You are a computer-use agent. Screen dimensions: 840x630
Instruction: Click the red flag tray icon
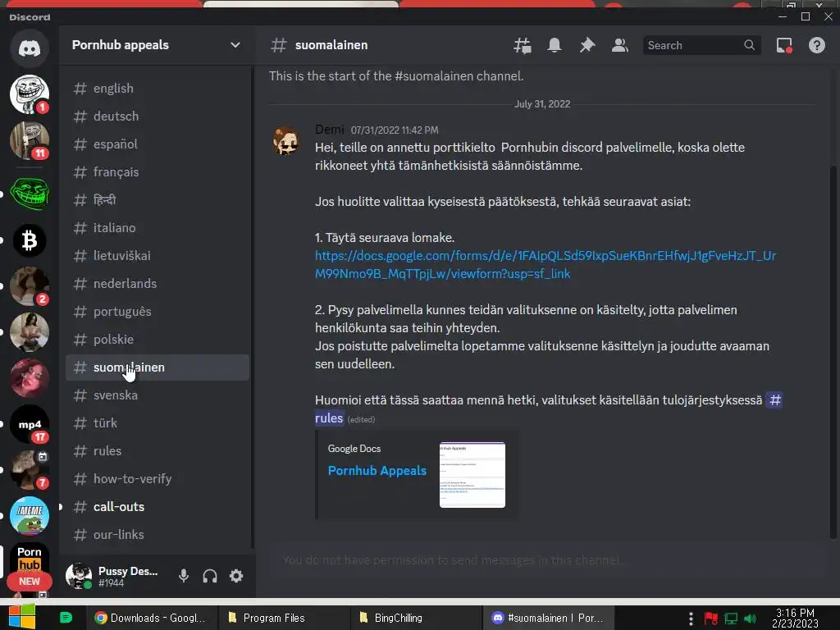click(x=711, y=619)
